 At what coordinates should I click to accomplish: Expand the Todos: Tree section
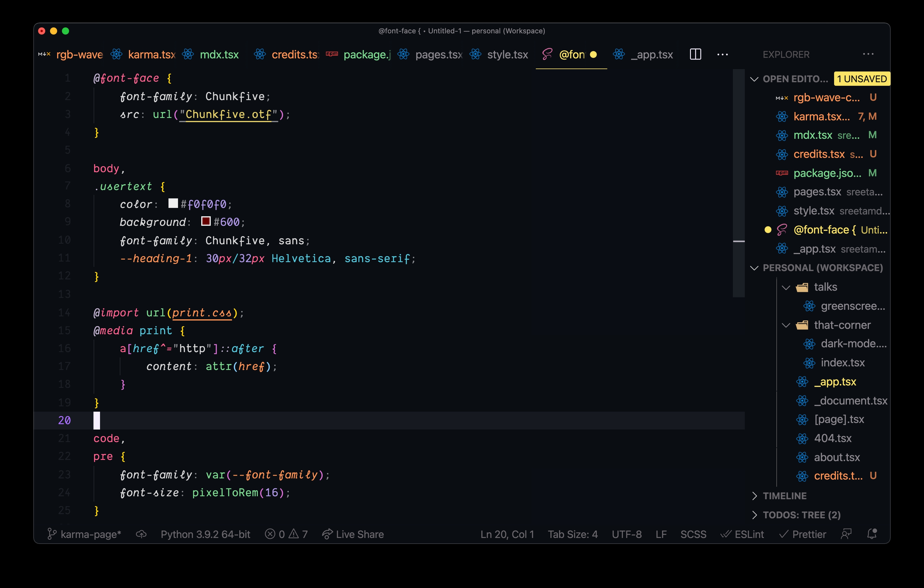click(x=754, y=515)
